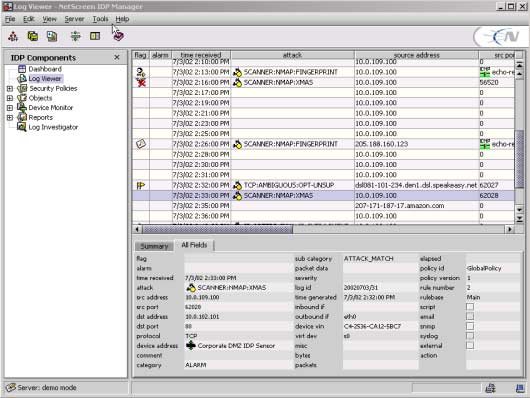
Task: Click the network icon in the bottom status bar
Action: (490, 389)
